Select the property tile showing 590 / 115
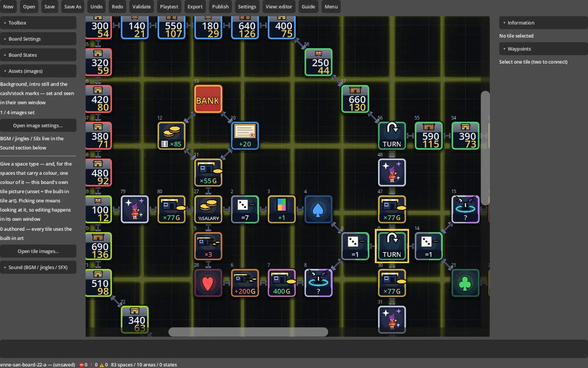 (429, 136)
